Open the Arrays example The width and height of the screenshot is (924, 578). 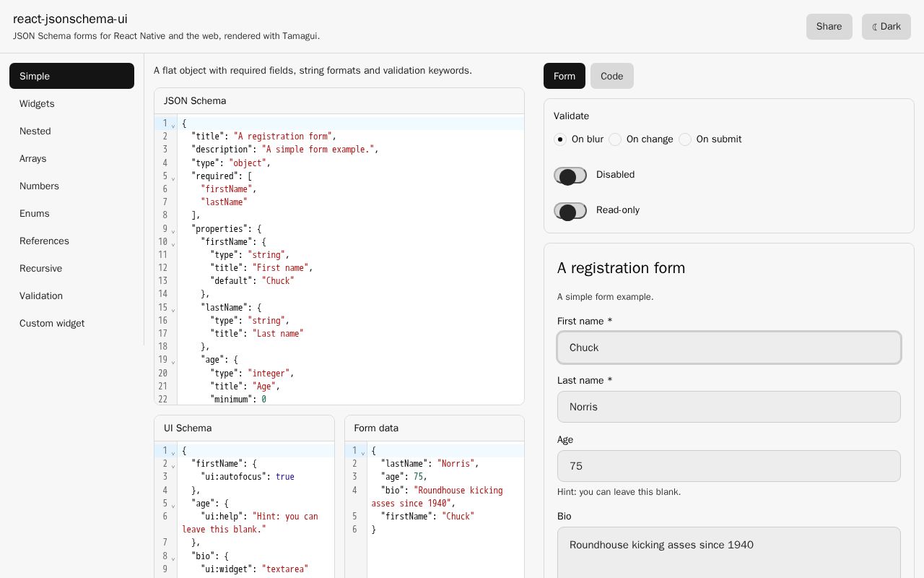71,158
